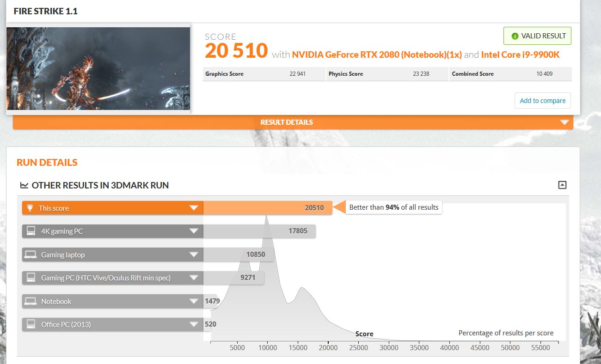Open the Notebook dropdown arrow
Screen dimensions: 601x364
coord(194,302)
